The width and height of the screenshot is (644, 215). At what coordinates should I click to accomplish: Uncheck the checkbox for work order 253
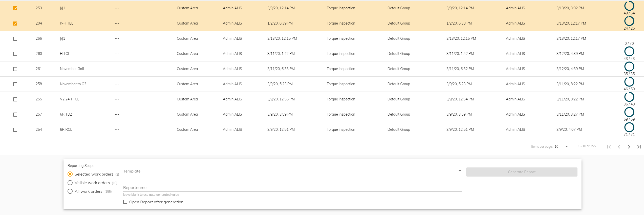coord(15,8)
